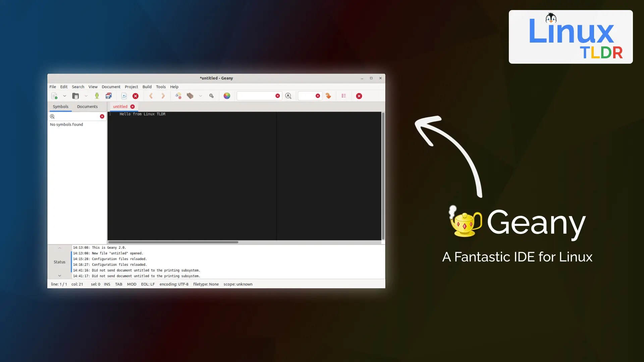Close the untitled tab
Viewport: 644px width, 362px height.
pyautogui.click(x=132, y=107)
